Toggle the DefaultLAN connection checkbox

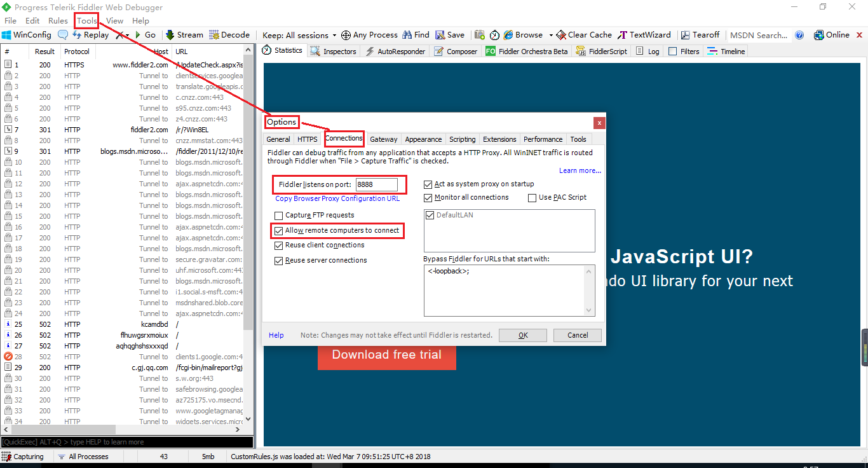pyautogui.click(x=430, y=216)
